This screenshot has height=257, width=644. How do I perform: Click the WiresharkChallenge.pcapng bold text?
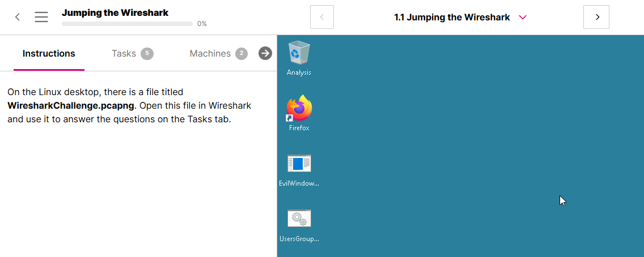(x=71, y=105)
